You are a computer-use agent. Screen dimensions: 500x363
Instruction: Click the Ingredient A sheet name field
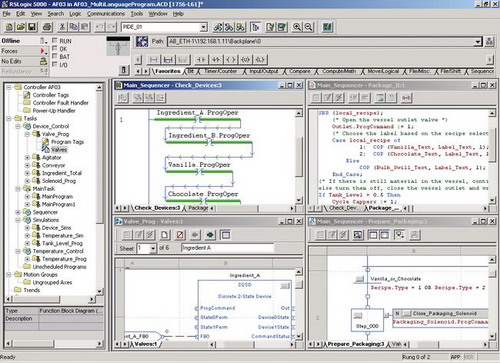pyautogui.click(x=227, y=248)
